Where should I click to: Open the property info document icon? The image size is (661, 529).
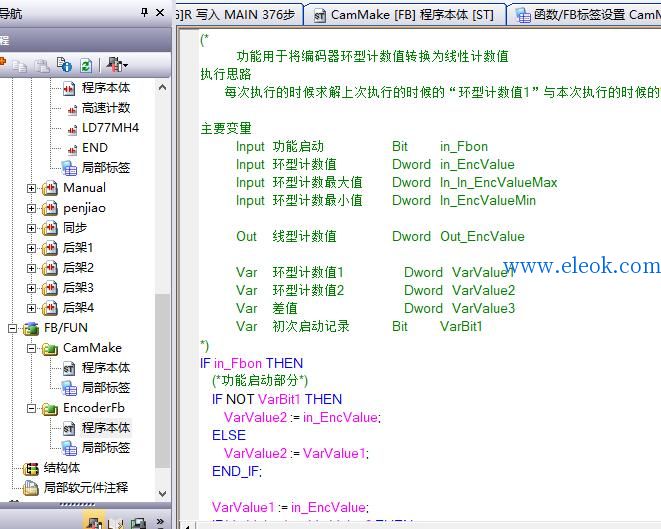click(x=64, y=65)
